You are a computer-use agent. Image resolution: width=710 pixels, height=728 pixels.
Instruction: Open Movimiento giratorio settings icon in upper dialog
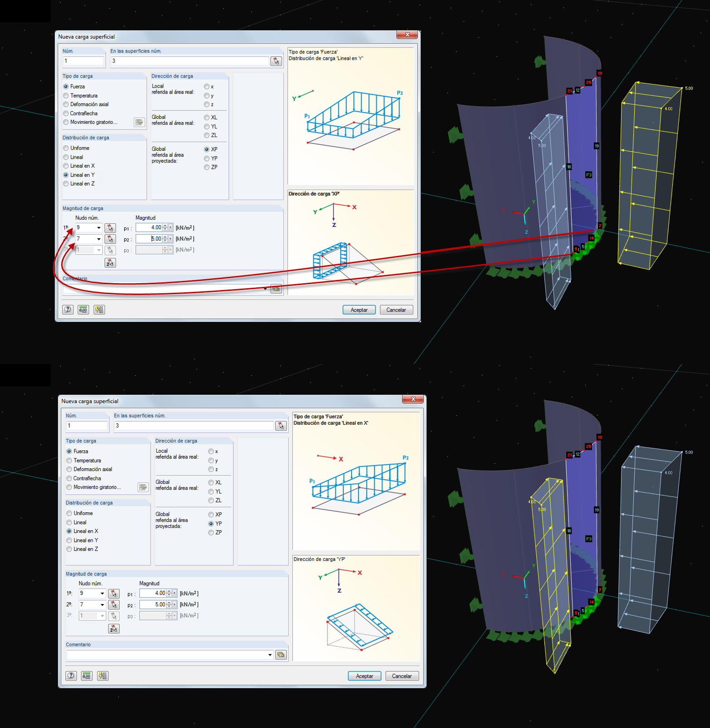point(139,122)
